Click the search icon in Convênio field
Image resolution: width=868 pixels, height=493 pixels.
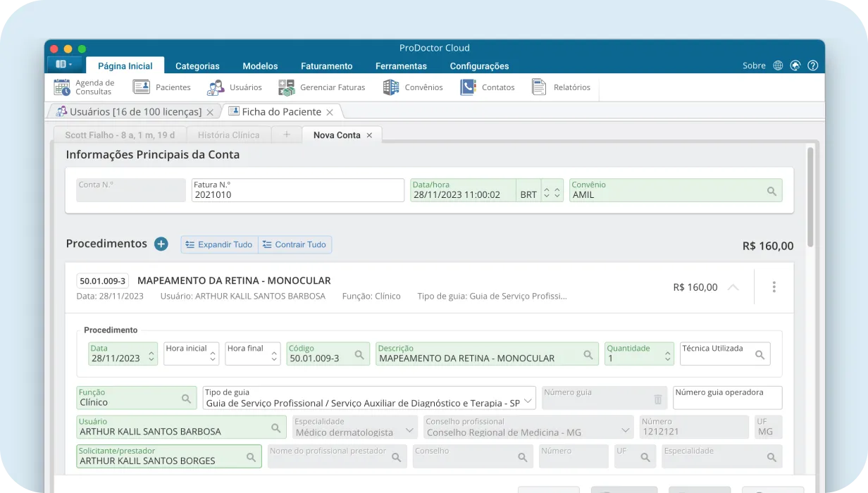tap(770, 190)
